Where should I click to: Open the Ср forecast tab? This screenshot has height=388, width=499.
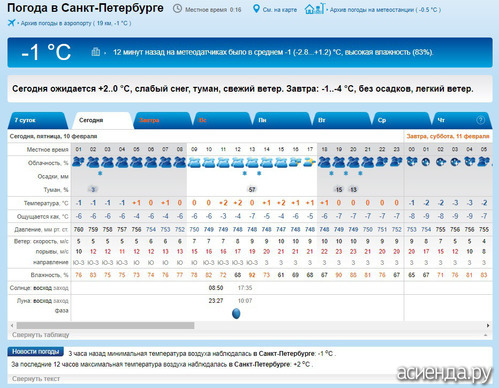click(402, 120)
